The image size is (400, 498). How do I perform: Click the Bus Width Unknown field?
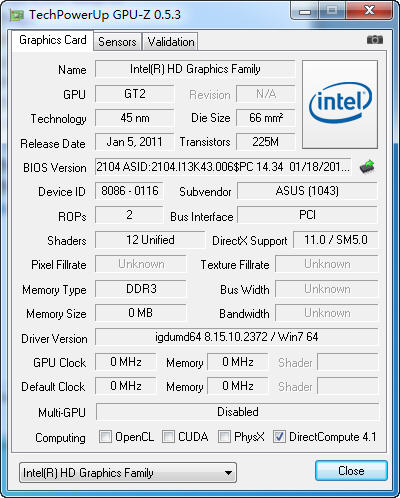(x=327, y=289)
